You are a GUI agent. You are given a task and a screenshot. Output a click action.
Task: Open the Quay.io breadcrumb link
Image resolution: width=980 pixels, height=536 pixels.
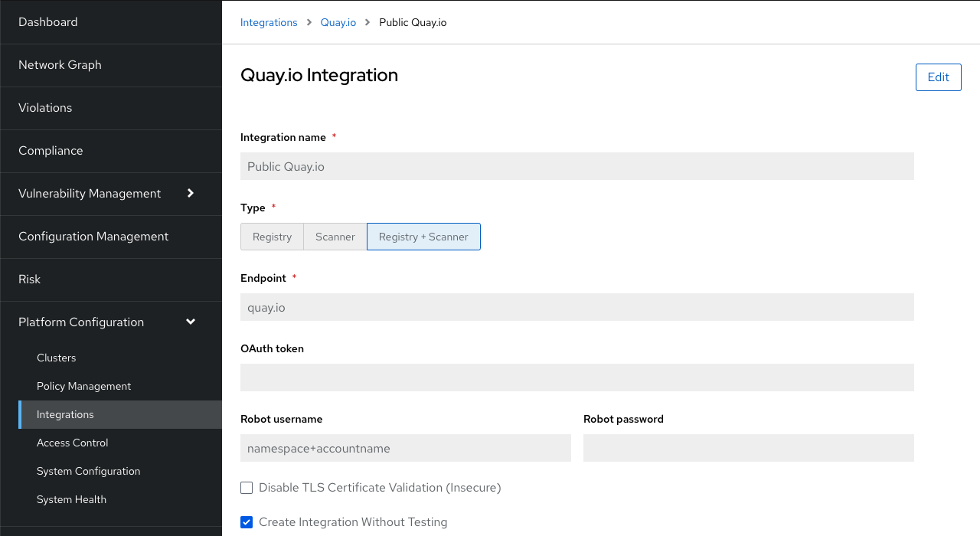(338, 22)
